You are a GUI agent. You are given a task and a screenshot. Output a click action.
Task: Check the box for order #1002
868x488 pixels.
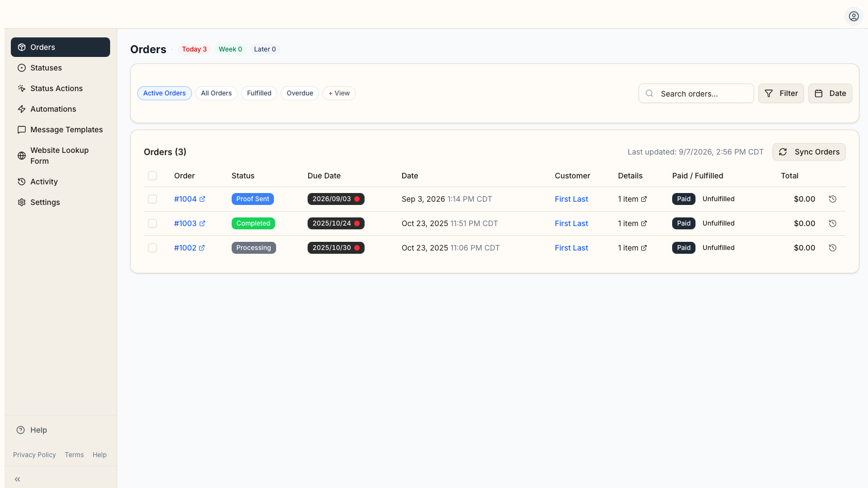(x=152, y=248)
